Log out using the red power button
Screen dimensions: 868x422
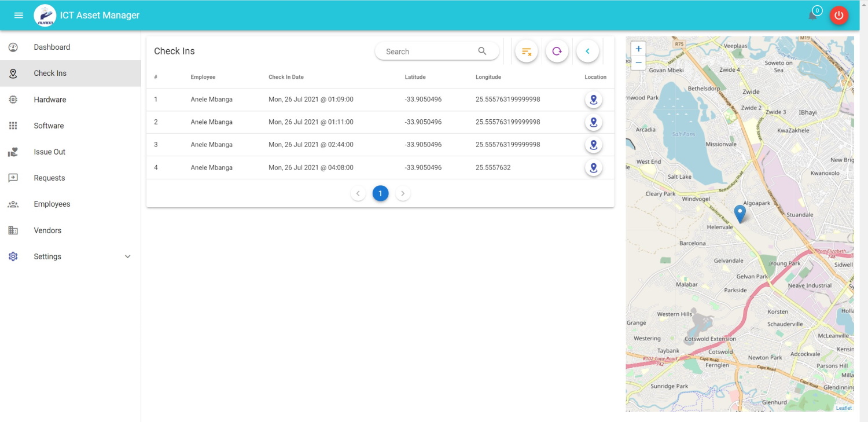(x=838, y=16)
